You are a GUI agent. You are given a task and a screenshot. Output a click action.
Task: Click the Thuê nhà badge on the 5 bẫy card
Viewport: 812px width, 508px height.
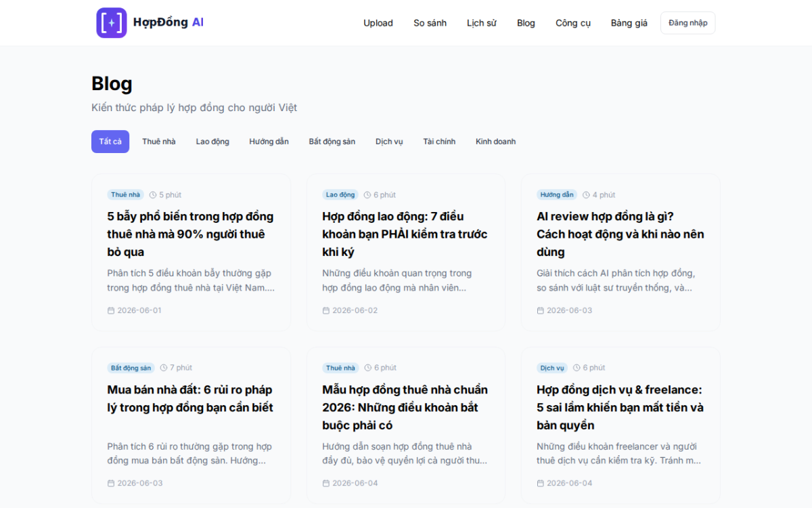(x=126, y=195)
